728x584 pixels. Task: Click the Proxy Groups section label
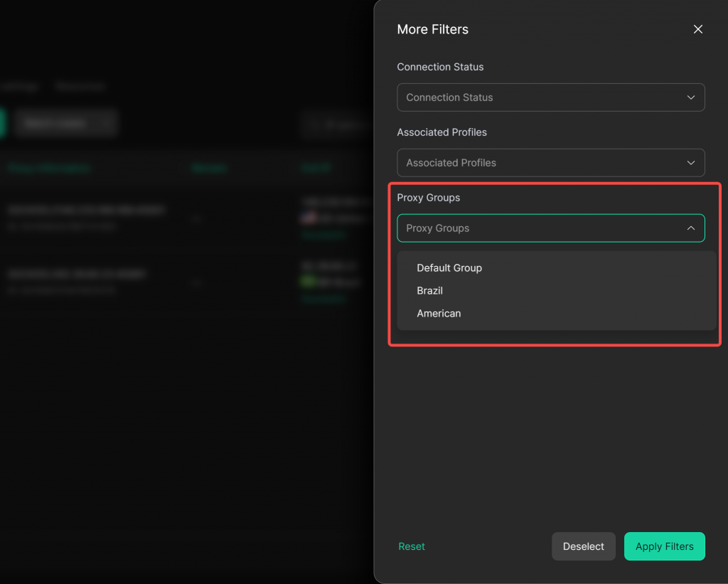[429, 198]
